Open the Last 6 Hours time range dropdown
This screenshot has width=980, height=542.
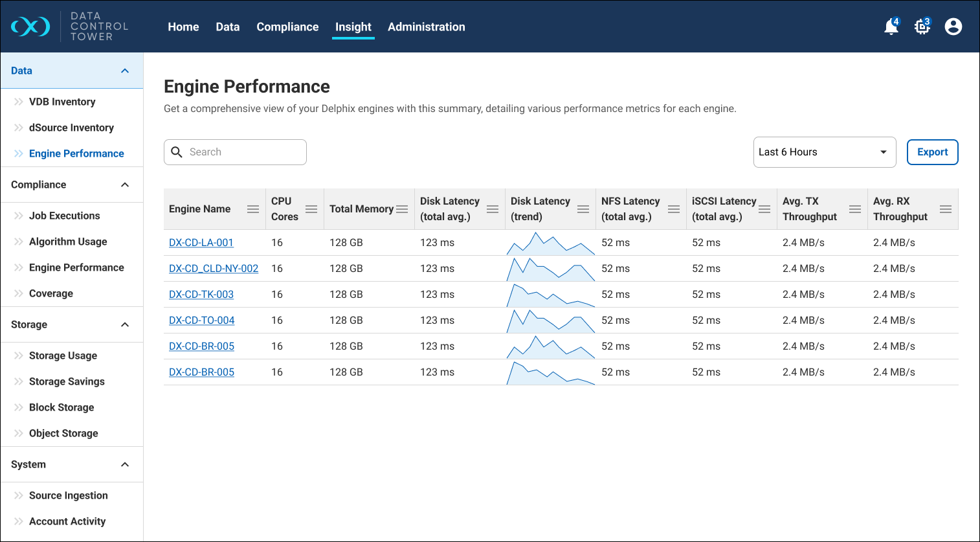click(824, 152)
